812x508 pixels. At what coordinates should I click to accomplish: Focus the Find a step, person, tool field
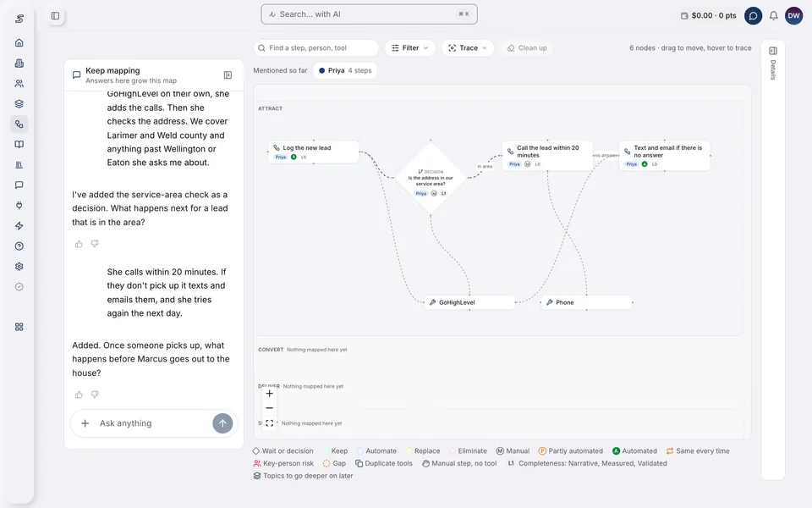point(316,47)
